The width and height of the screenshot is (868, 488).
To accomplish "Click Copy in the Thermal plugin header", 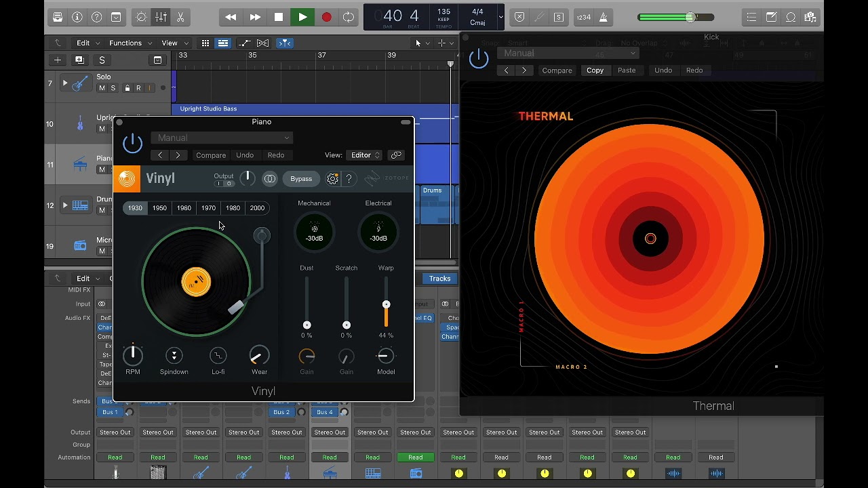I will (595, 70).
